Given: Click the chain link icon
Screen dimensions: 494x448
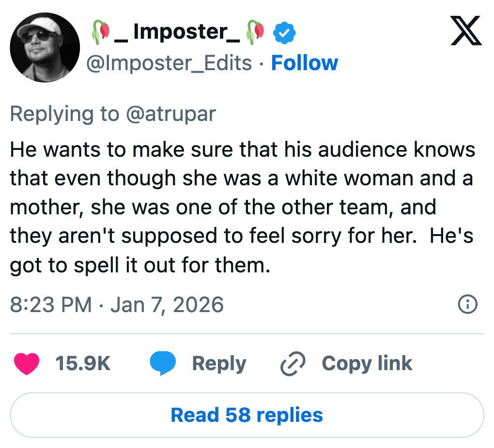Looking at the screenshot, I should coord(293,364).
